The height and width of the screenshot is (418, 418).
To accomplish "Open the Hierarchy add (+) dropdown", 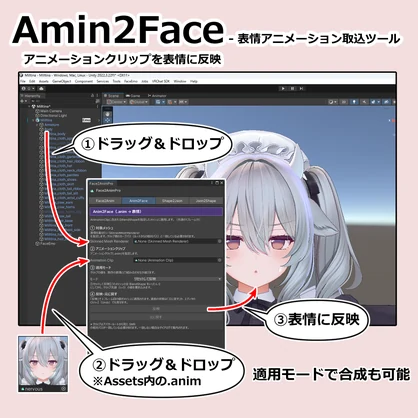I will pyautogui.click(x=24, y=101).
